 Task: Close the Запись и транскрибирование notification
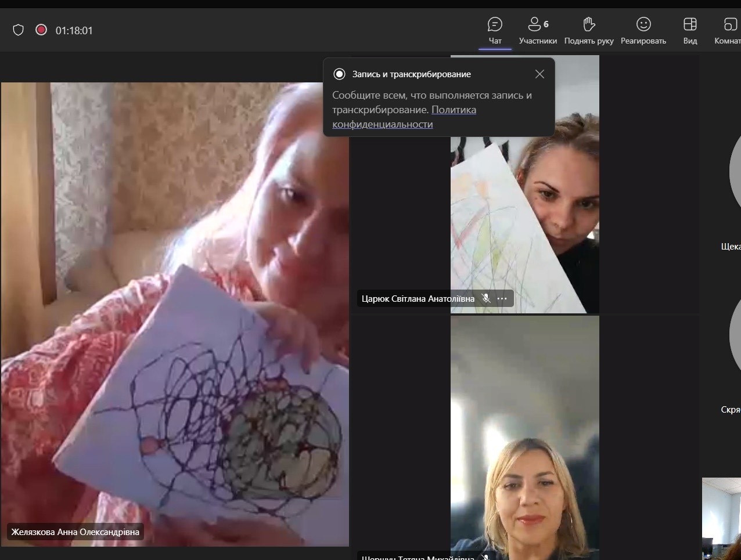539,74
